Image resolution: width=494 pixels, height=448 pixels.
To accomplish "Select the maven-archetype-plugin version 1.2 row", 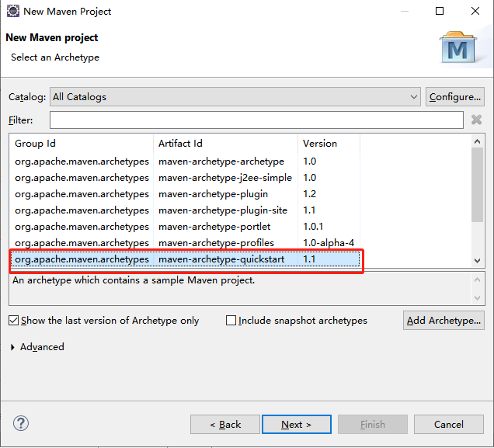I will 185,194.
